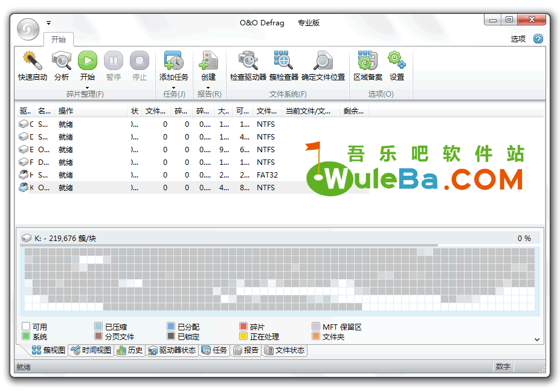Image resolution: width=560 pixels, height=392 pixels.
Task: Run drive analysis with 分析
Action: click(x=62, y=66)
